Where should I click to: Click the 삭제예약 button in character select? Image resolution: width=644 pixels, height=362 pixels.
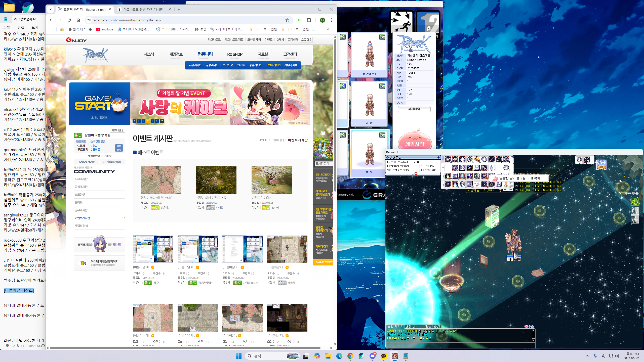414,109
